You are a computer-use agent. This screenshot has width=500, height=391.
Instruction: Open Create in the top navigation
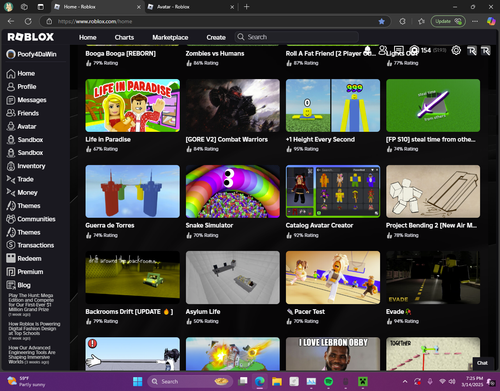point(216,37)
